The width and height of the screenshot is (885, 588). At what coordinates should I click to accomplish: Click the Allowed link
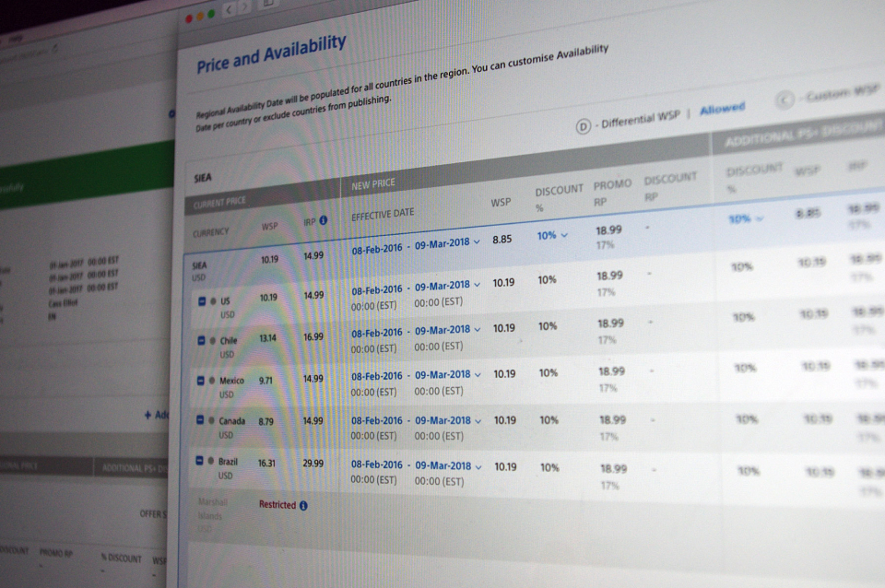click(723, 109)
